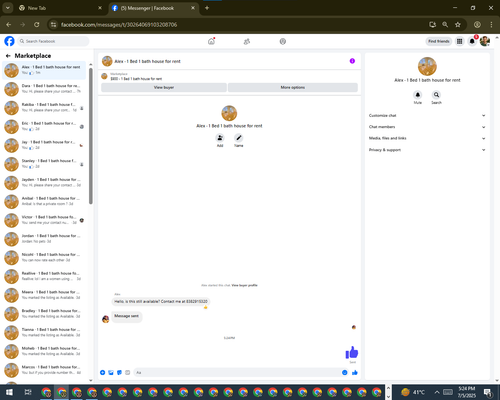
Task: Open the emoji picker in message box
Action: [345, 372]
